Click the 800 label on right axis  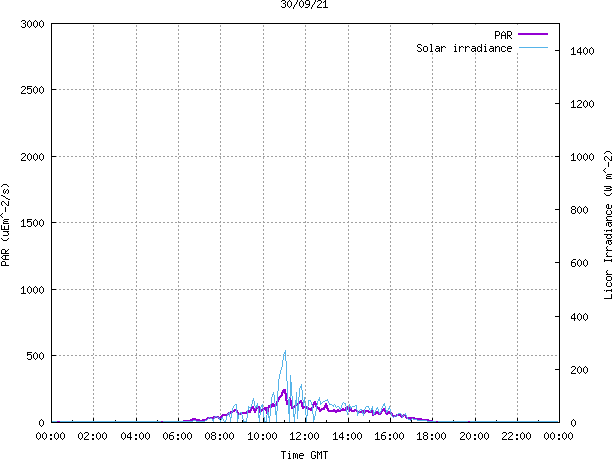coord(579,210)
